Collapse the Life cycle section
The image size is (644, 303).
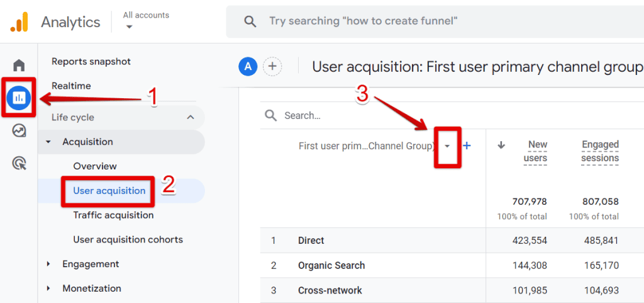click(x=191, y=117)
